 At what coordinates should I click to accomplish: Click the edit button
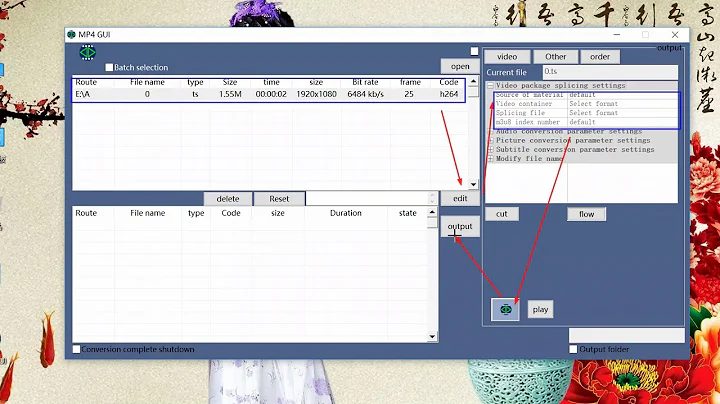click(460, 198)
